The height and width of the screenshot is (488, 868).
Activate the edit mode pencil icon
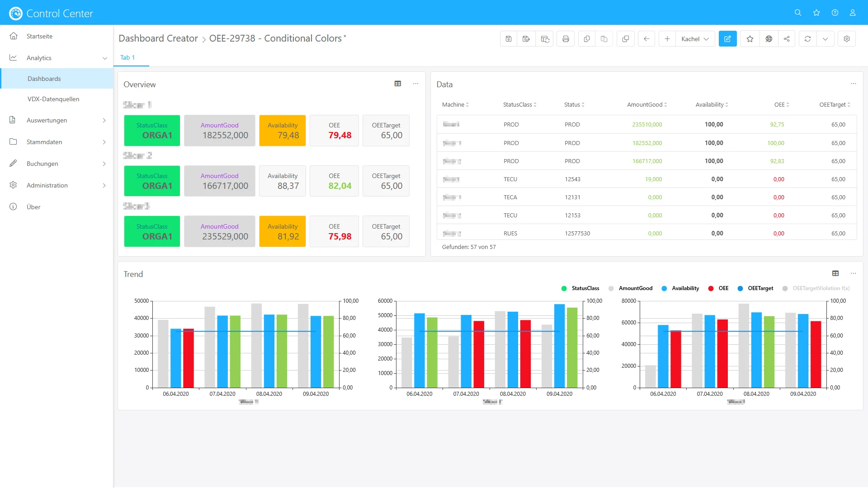[728, 38]
